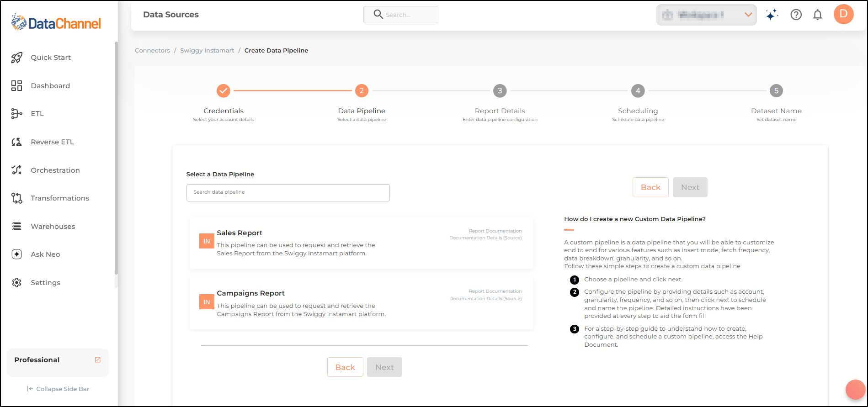
Task: Click the top Back button
Action: click(x=650, y=187)
